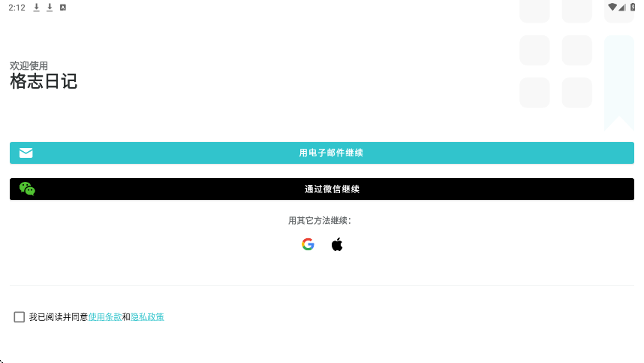Click 用电子邮件继续 button text
The image size is (644, 363).
pyautogui.click(x=331, y=153)
